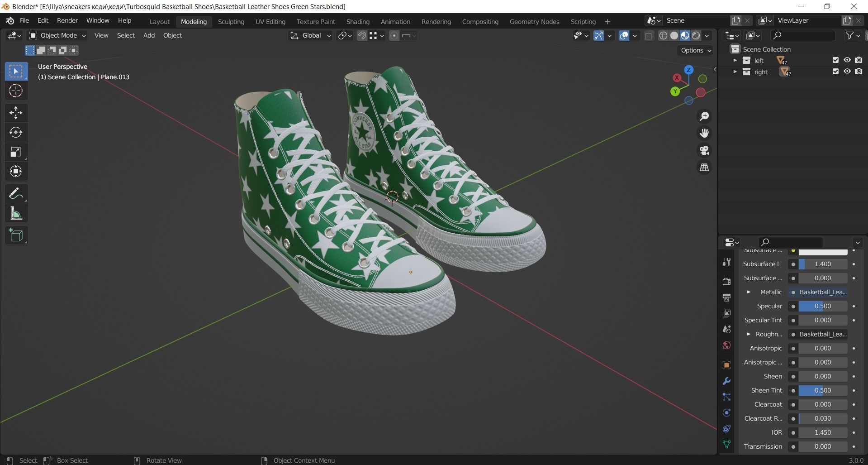
Task: Open the Scene properties tab
Action: click(726, 329)
